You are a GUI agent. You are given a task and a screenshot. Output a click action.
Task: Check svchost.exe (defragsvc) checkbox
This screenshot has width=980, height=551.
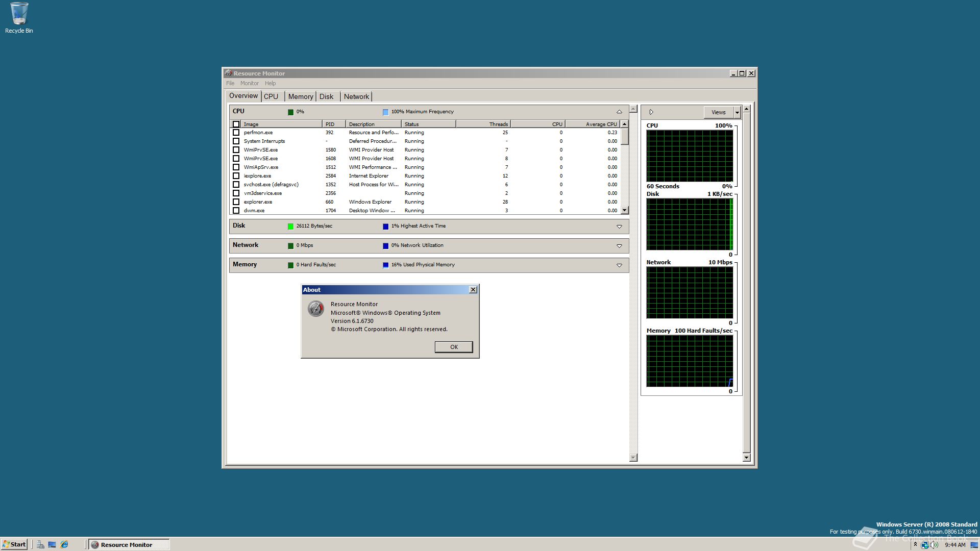point(236,185)
